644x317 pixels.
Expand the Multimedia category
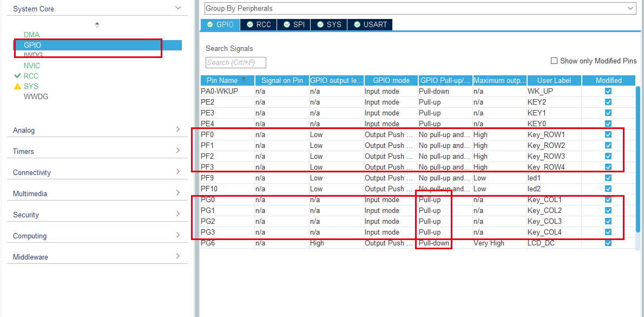(97, 193)
